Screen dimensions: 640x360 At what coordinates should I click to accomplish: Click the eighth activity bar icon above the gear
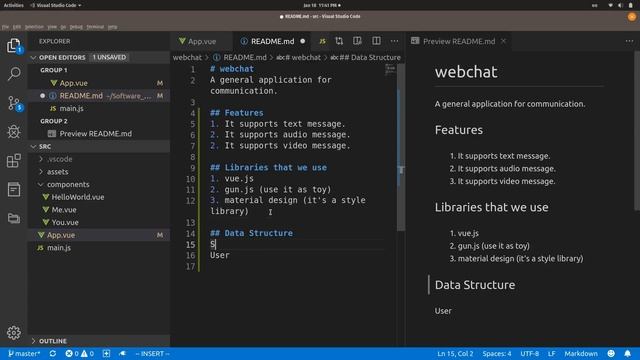13,218
